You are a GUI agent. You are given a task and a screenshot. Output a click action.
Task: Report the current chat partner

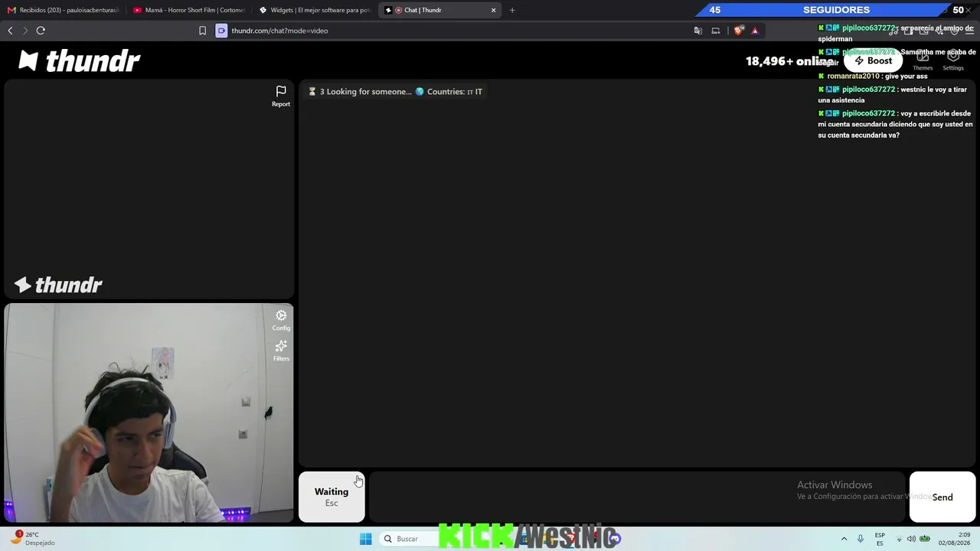tap(281, 96)
